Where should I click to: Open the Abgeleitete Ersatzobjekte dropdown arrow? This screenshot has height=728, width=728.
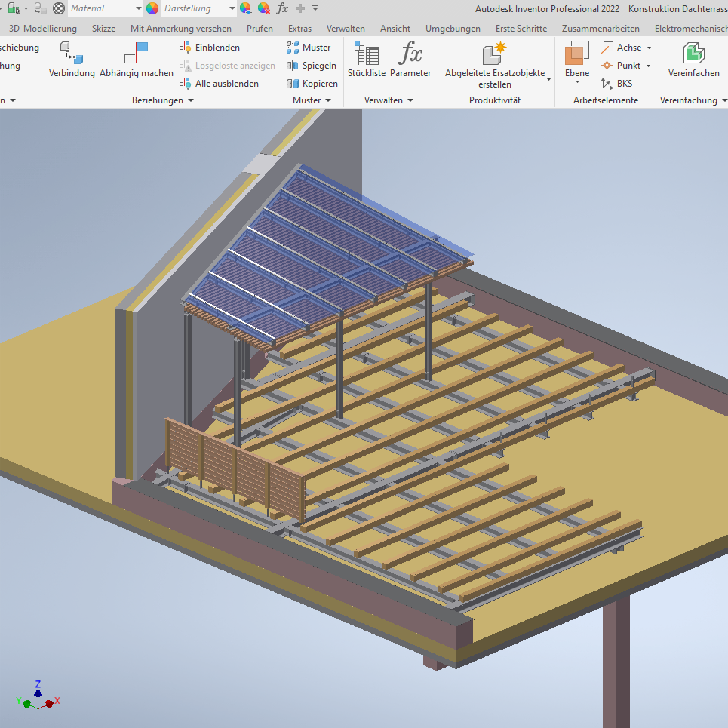(548, 79)
